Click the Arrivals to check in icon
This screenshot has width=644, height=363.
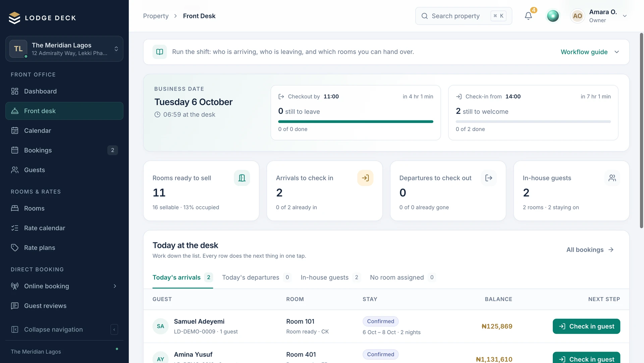click(x=365, y=178)
